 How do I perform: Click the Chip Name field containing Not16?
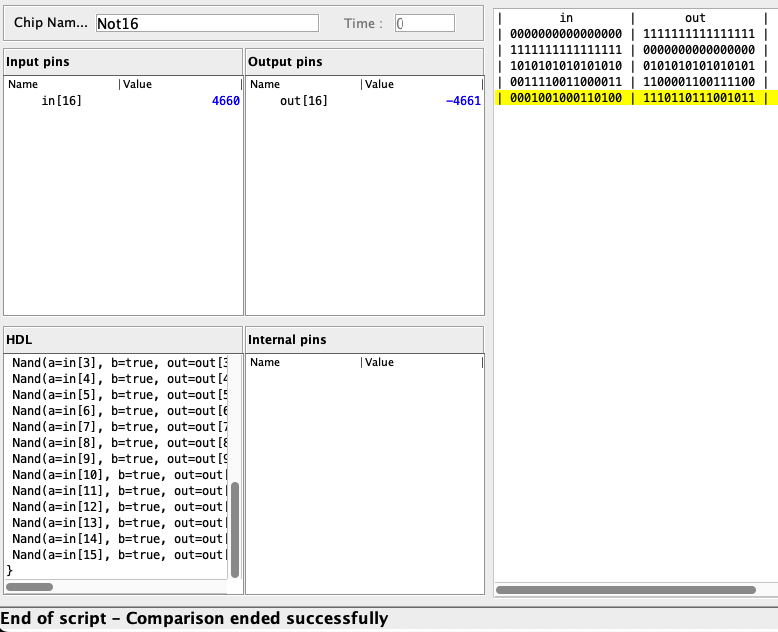[x=207, y=23]
